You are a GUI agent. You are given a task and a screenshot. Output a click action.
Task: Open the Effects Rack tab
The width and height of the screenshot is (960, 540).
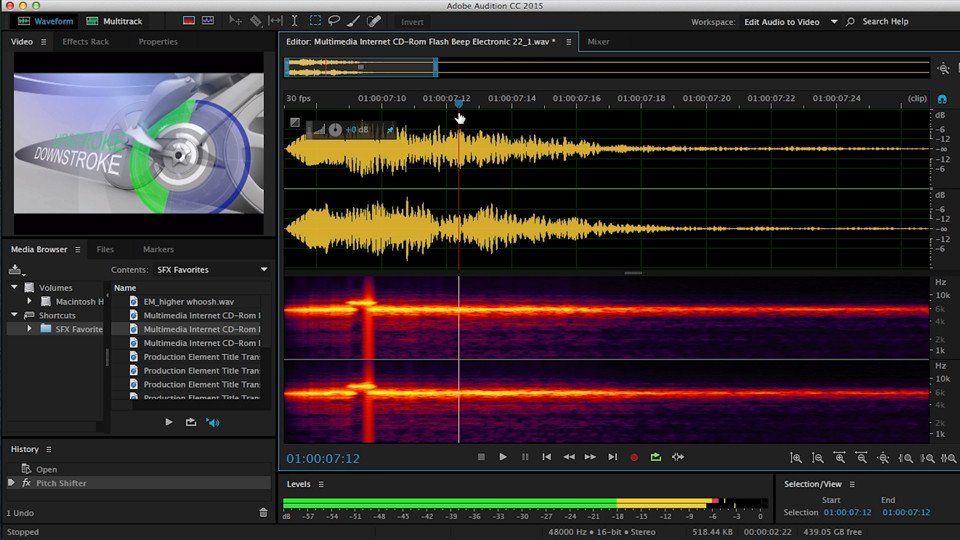(85, 42)
